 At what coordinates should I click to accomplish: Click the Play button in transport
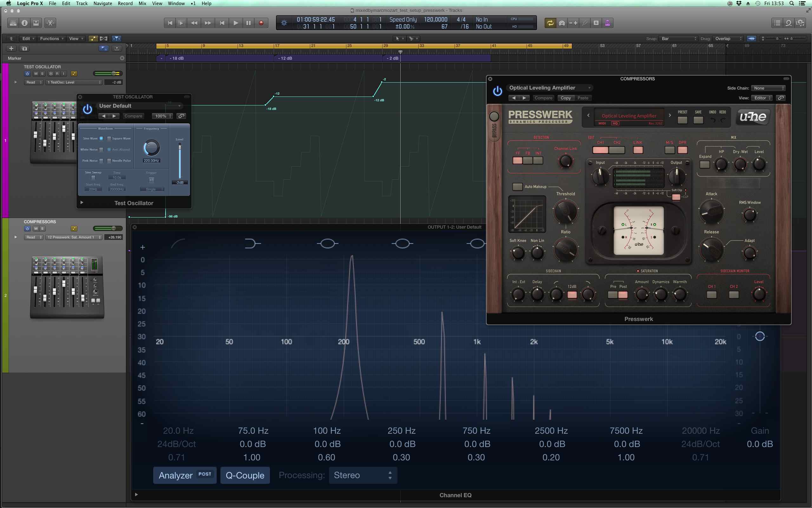[x=236, y=23]
